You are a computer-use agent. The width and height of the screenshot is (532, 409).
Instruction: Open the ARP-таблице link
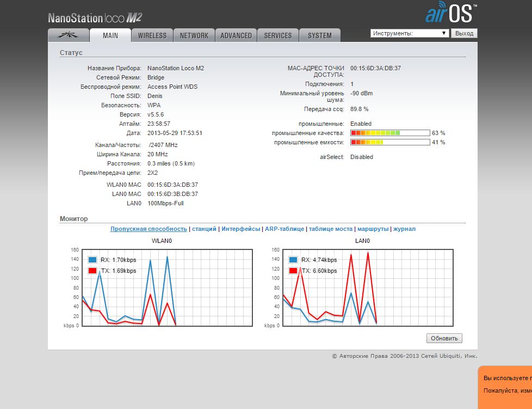click(x=284, y=229)
